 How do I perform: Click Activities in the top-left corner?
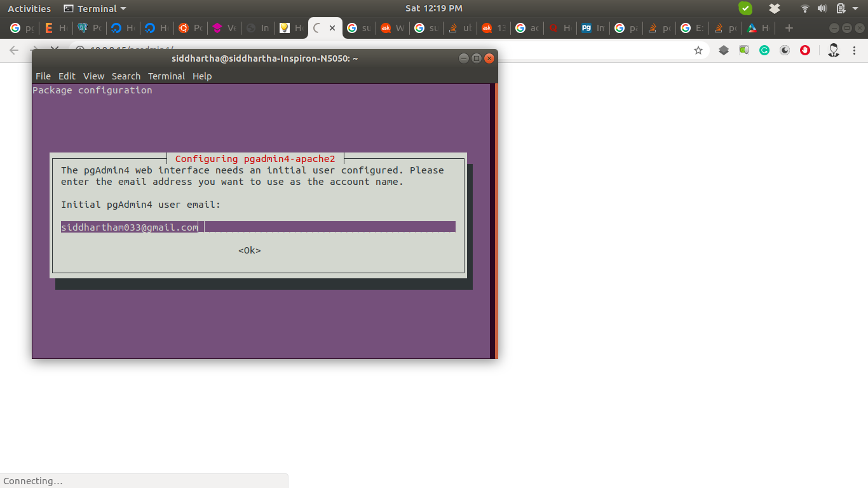tap(29, 8)
